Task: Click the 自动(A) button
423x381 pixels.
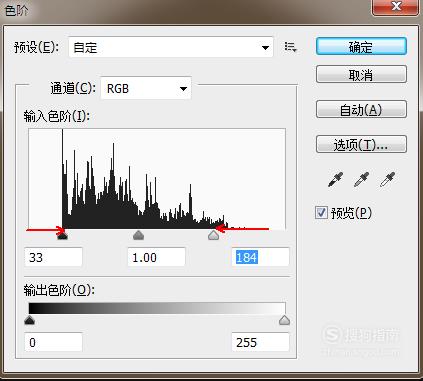Action: click(x=361, y=109)
